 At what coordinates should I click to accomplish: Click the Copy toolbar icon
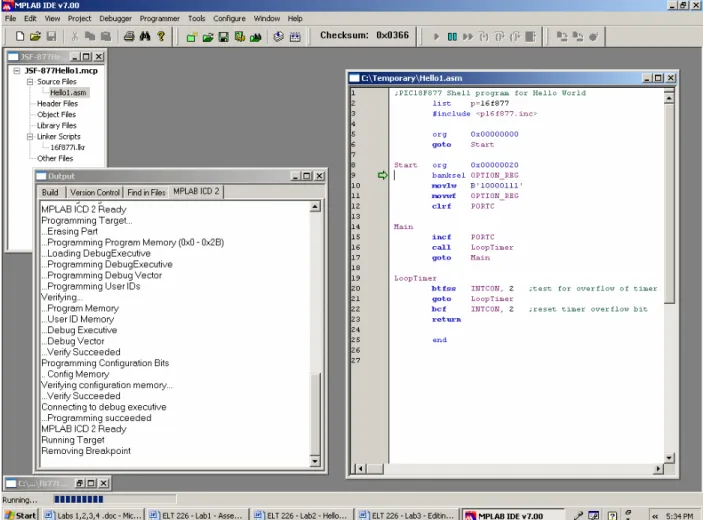tap(90, 36)
